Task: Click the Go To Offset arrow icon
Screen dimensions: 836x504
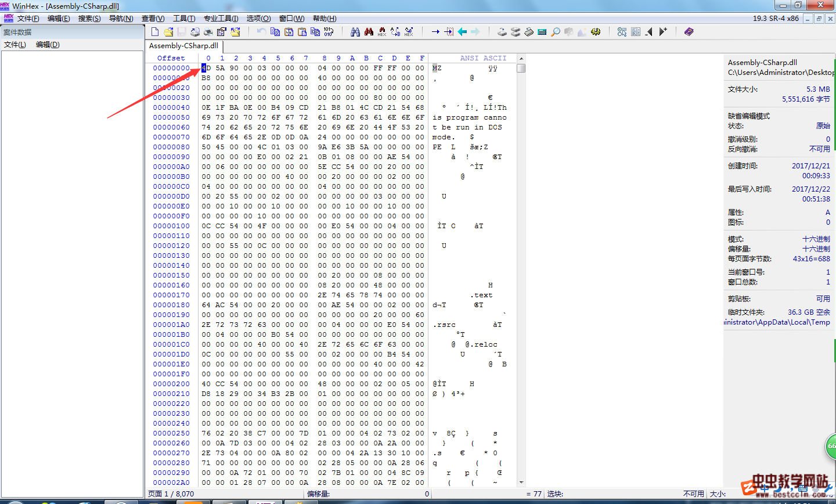Action: (x=435, y=32)
